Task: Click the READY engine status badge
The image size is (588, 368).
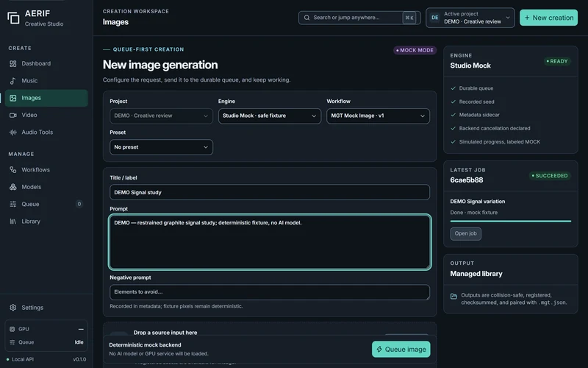Action: 557,61
